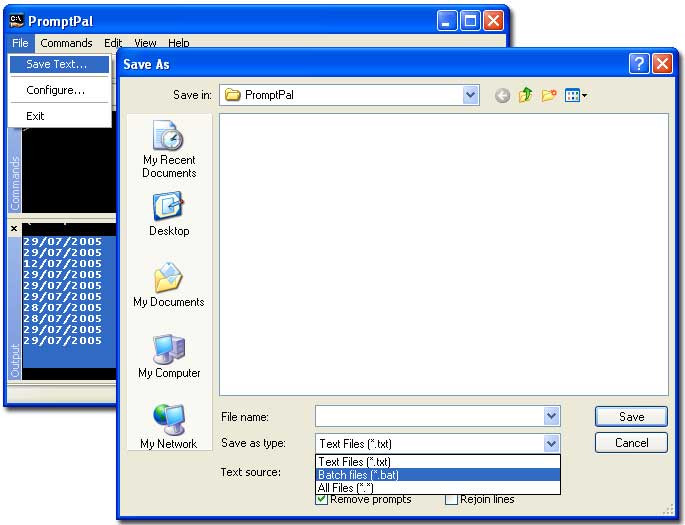Open the View menu icon dropdown

[x=576, y=96]
